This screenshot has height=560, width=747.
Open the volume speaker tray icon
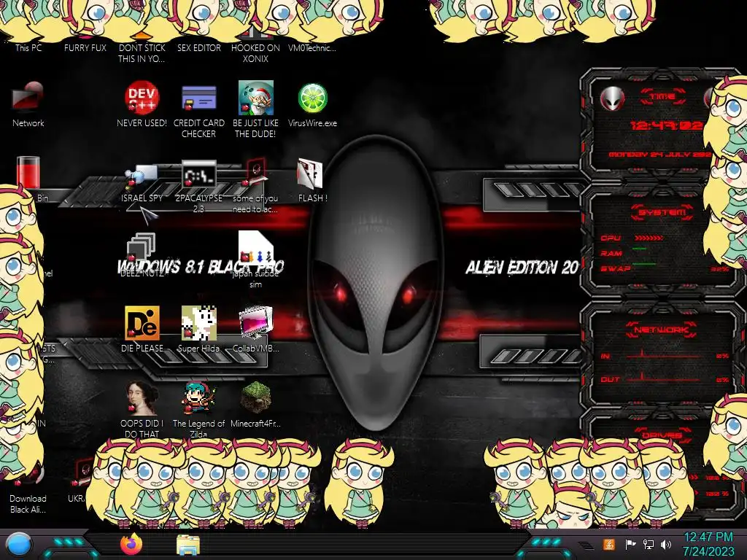pos(666,544)
